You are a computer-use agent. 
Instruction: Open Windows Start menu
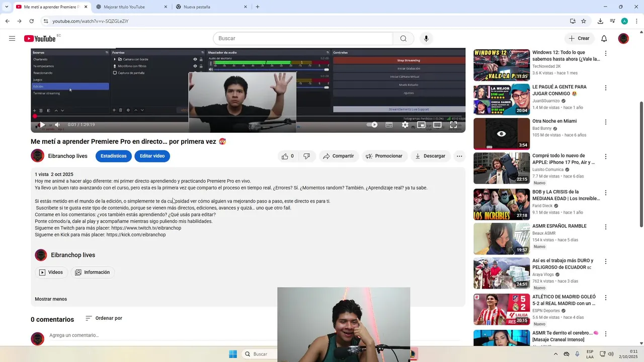[233, 354]
